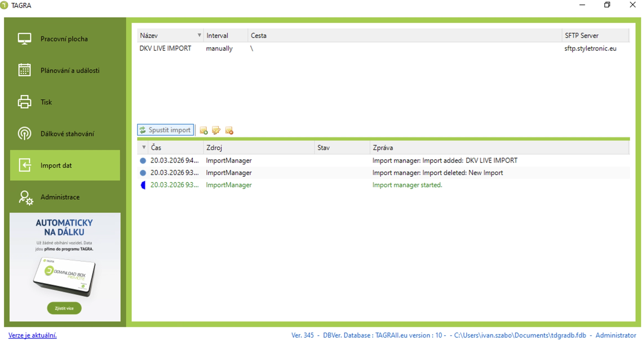Open Plánování a události section
This screenshot has height=345, width=644.
click(65, 70)
